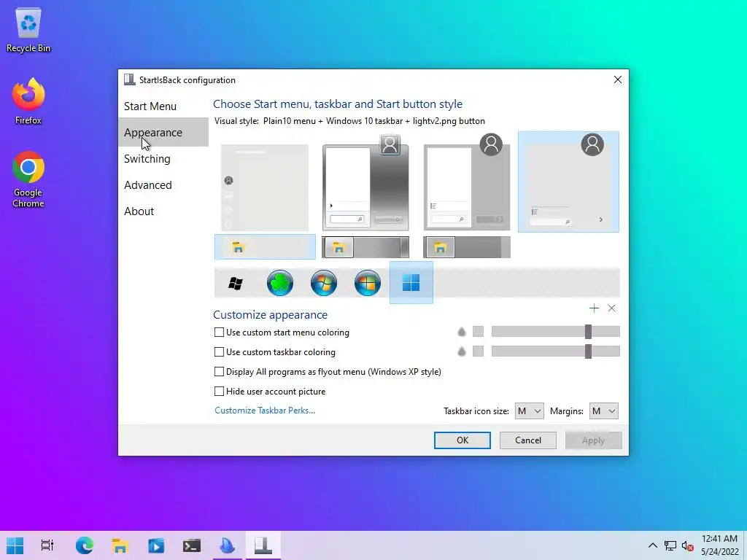This screenshot has height=560, width=747.
Task: Choose the light Windows 10 taskbar style
Action: click(x=265, y=247)
